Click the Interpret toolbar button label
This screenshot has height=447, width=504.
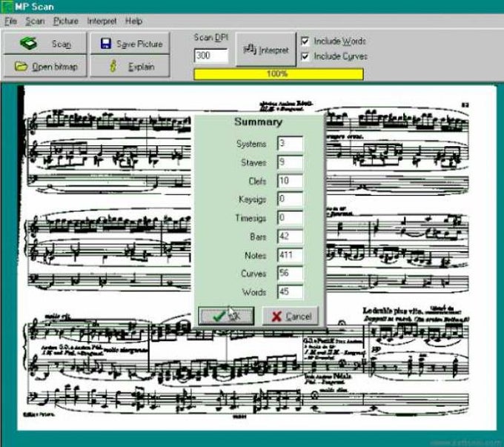pos(273,50)
